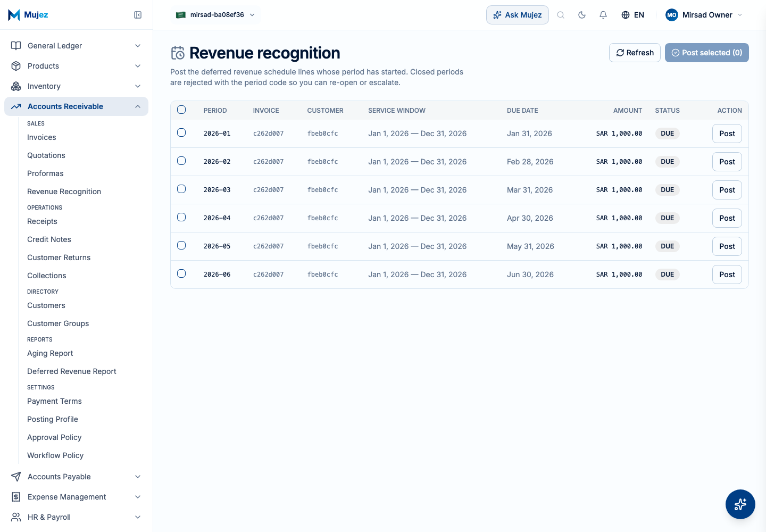Click the Products box icon

(x=16, y=66)
